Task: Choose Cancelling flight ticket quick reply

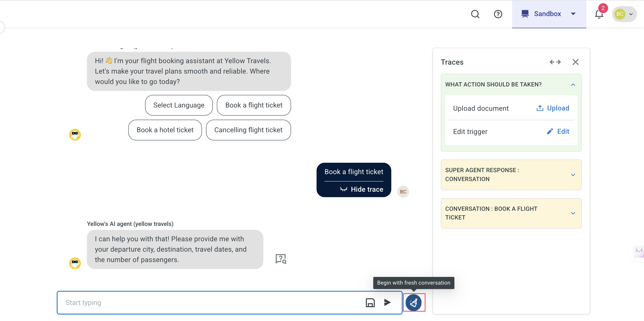Action: click(x=248, y=130)
